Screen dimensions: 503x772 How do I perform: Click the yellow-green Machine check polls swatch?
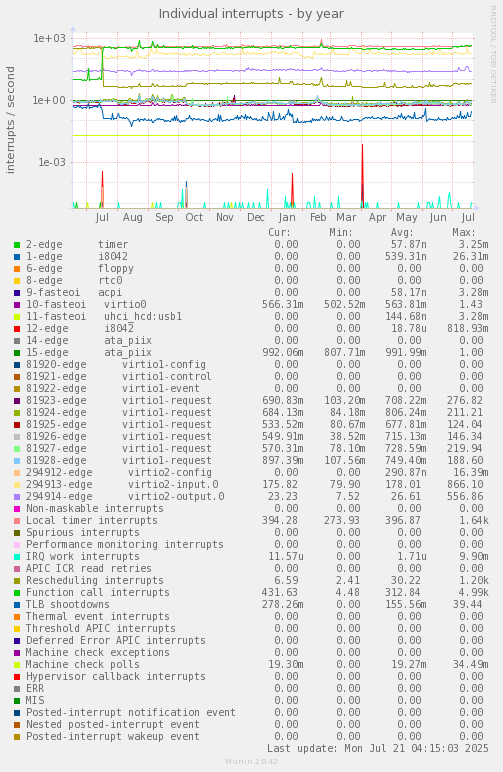pos(17,665)
